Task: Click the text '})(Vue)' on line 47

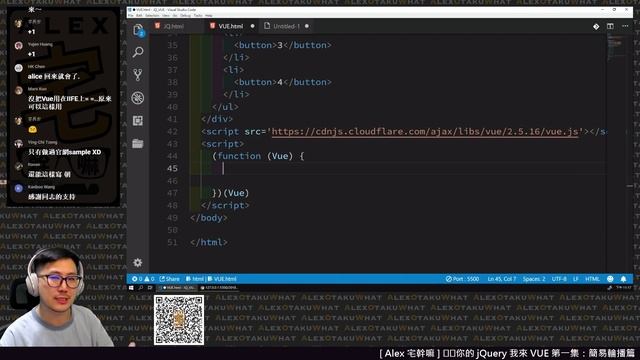Action: coord(230,193)
